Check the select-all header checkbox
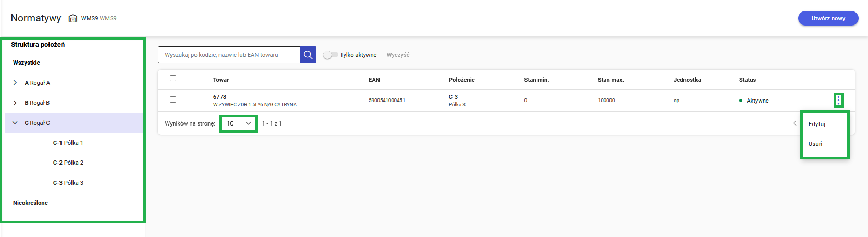This screenshot has height=237, width=868. tap(173, 79)
